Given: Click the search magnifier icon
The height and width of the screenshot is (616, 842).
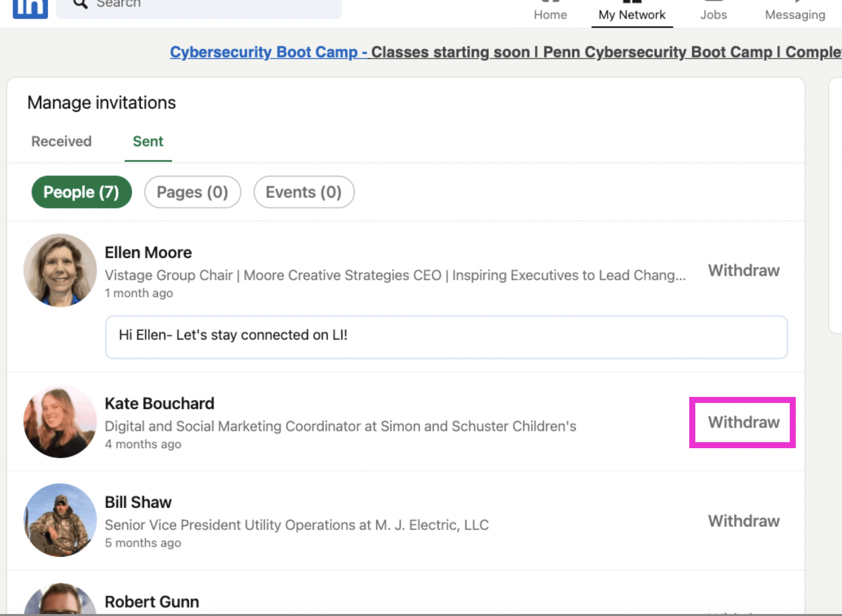Looking at the screenshot, I should pyautogui.click(x=79, y=4).
